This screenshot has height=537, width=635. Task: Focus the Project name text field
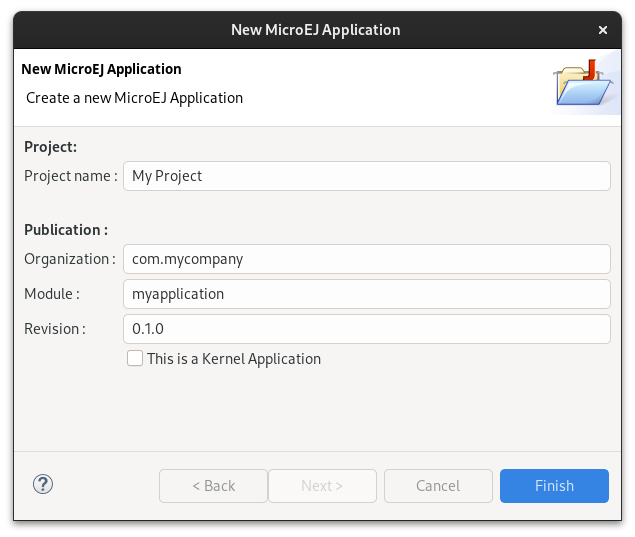point(366,176)
